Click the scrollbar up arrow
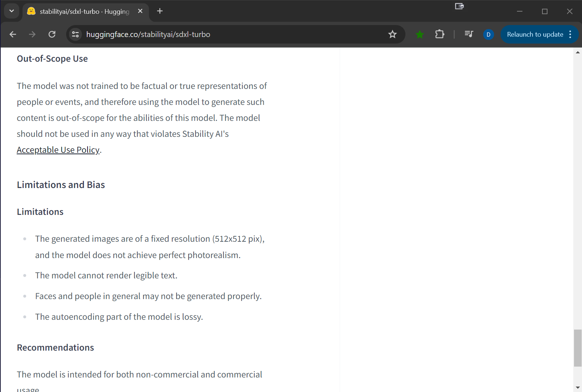This screenshot has width=582, height=392. tap(578, 53)
